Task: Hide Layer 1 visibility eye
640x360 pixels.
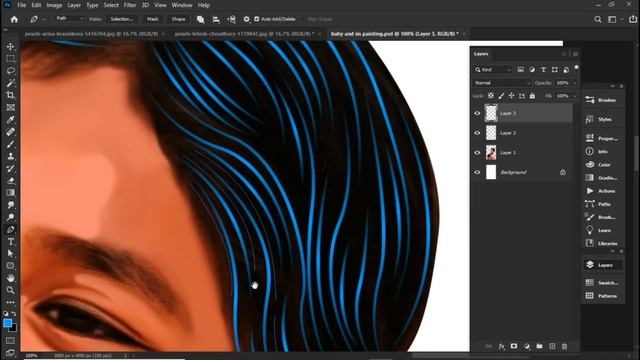Action: pos(477,152)
